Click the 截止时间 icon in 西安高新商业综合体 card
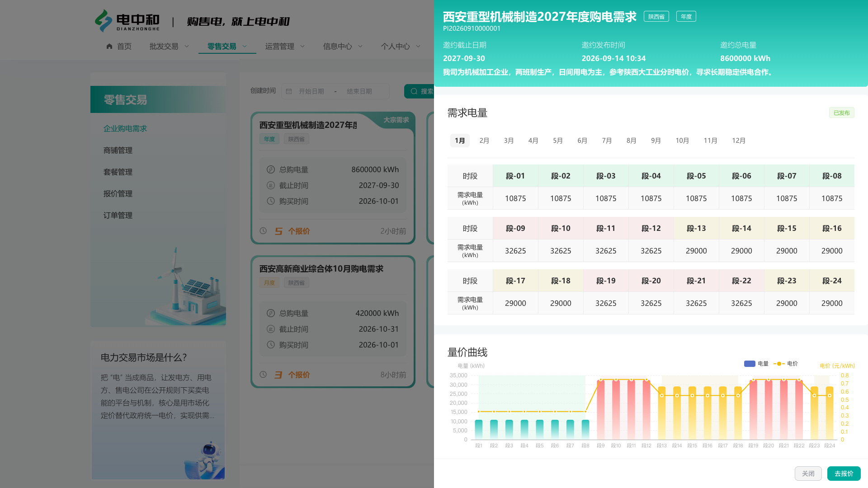 (271, 329)
